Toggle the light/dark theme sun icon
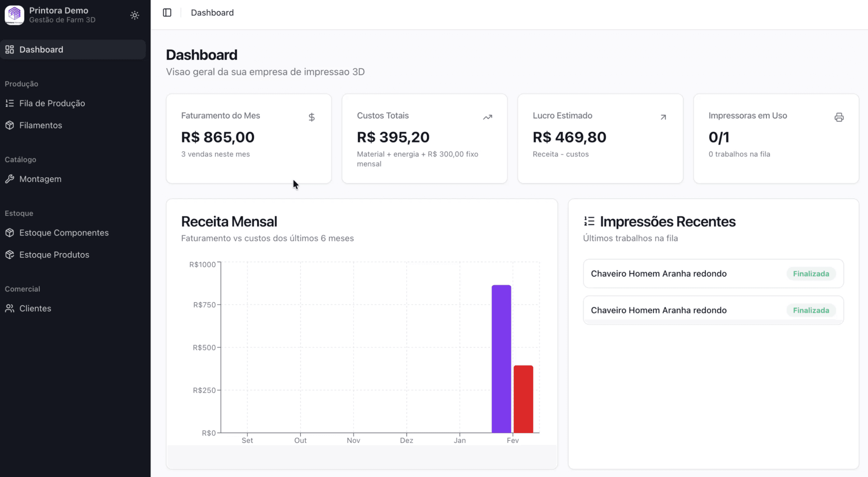868x477 pixels. pos(135,15)
